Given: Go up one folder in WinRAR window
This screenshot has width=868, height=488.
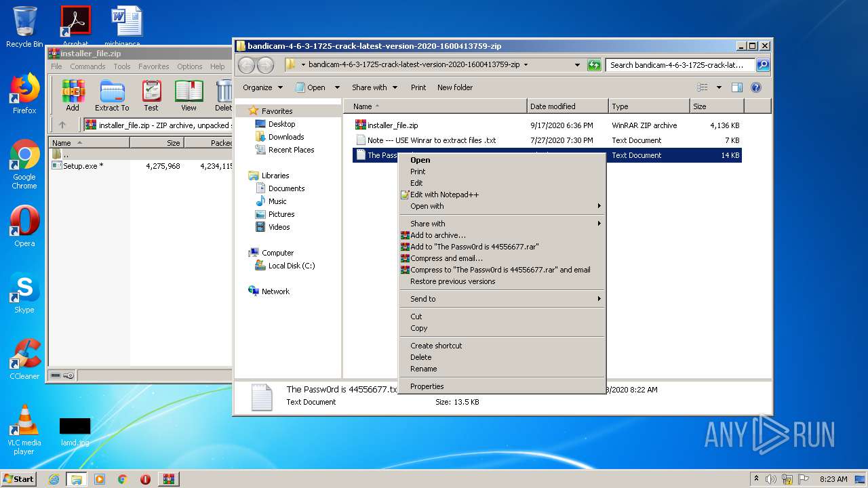Looking at the screenshot, I should (x=62, y=125).
